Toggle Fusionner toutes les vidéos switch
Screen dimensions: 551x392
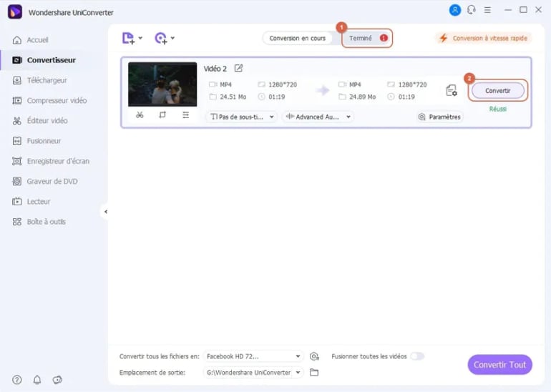(417, 356)
